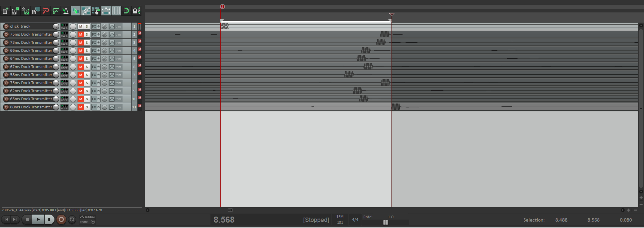
Task: Click the Play button in the transport
Action: pos(38,219)
